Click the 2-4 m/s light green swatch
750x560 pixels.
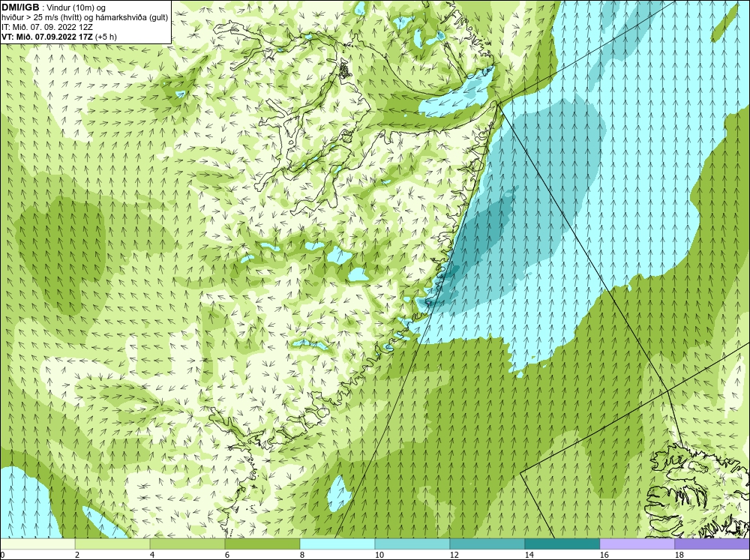(x=112, y=544)
